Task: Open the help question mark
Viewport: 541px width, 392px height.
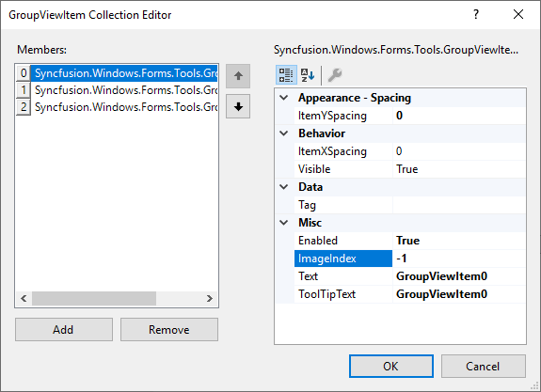Action: (x=476, y=14)
